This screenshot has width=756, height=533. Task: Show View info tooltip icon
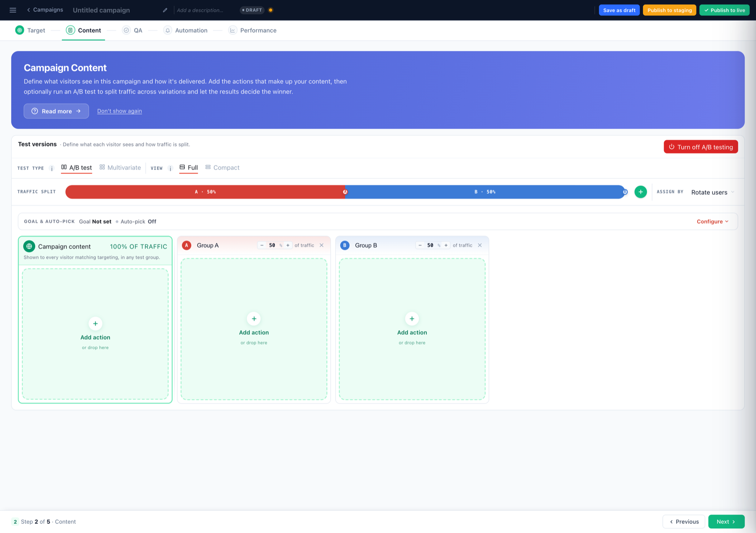pyautogui.click(x=170, y=168)
